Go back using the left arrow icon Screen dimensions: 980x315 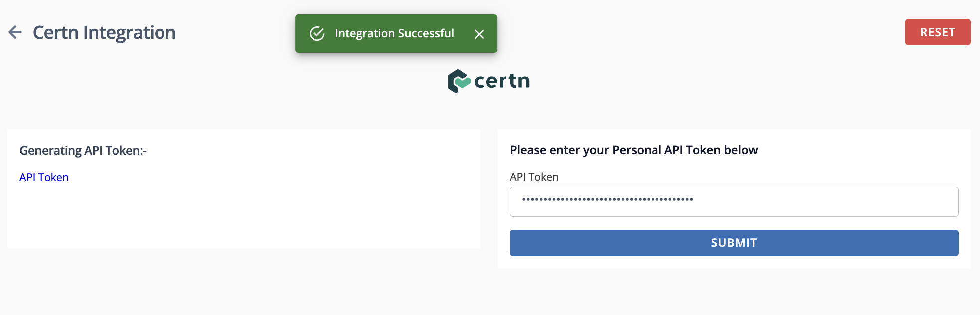pyautogui.click(x=15, y=32)
